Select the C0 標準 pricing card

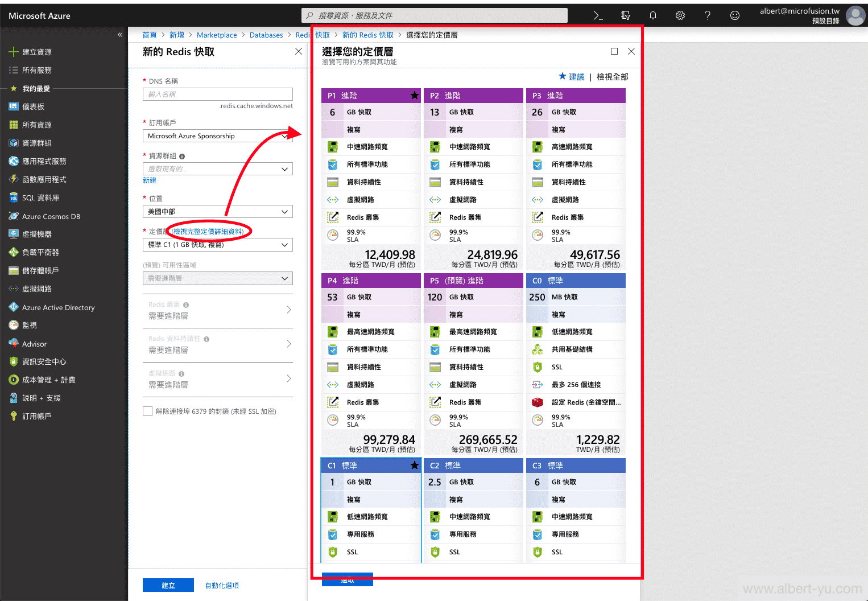pos(576,364)
